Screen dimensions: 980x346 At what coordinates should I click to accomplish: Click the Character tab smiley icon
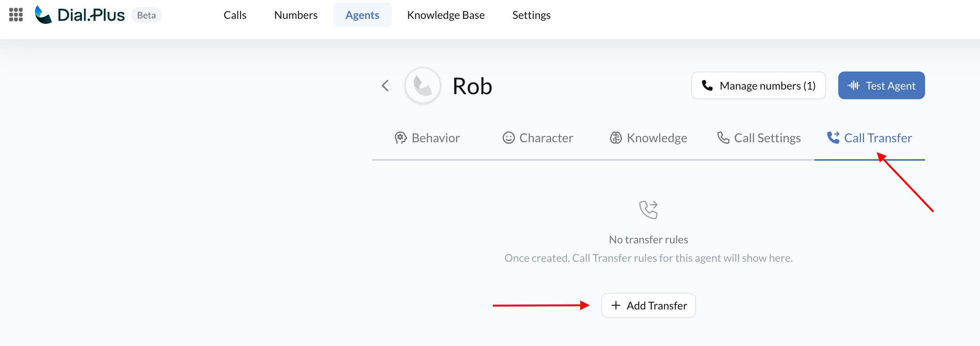508,138
